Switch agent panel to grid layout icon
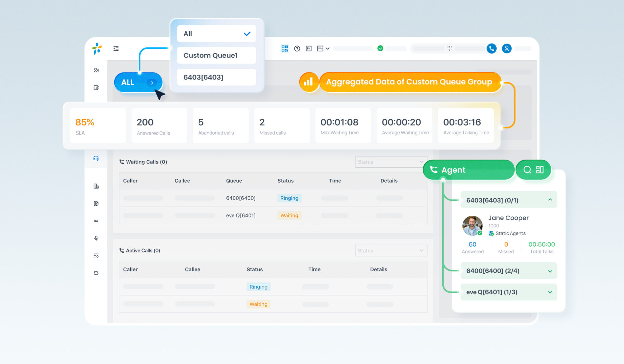Viewport: 624px width, 364px height. [x=540, y=170]
